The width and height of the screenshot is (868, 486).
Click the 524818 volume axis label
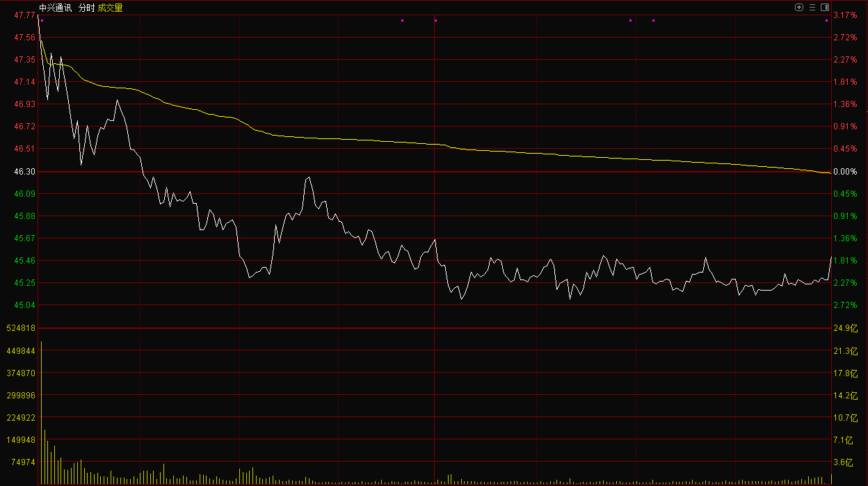[x=21, y=328]
